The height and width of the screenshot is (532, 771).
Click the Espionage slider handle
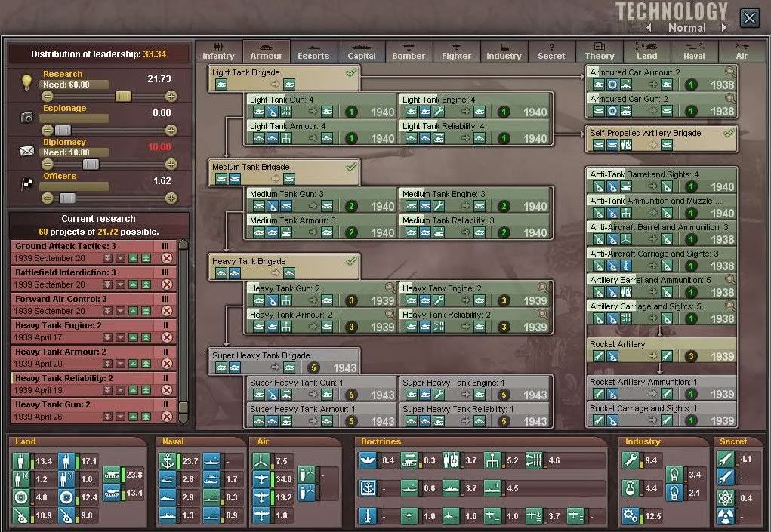click(63, 131)
